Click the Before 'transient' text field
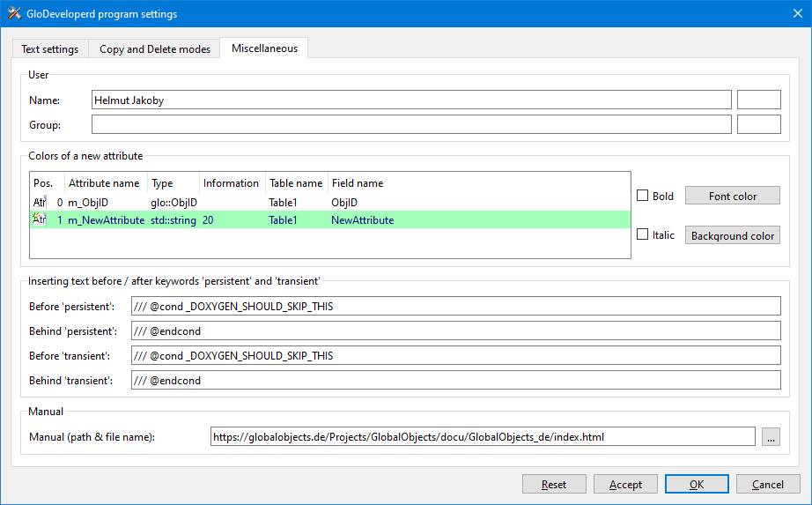 [455, 356]
